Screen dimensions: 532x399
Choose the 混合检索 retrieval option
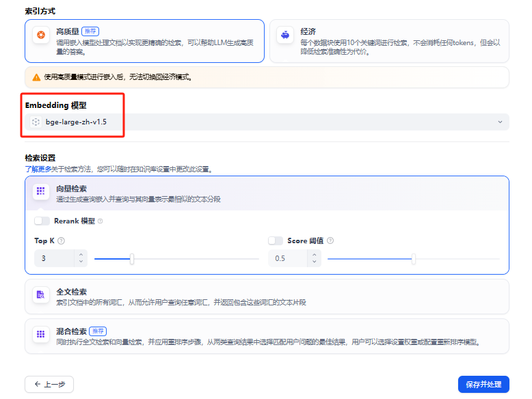pyautogui.click(x=267, y=336)
